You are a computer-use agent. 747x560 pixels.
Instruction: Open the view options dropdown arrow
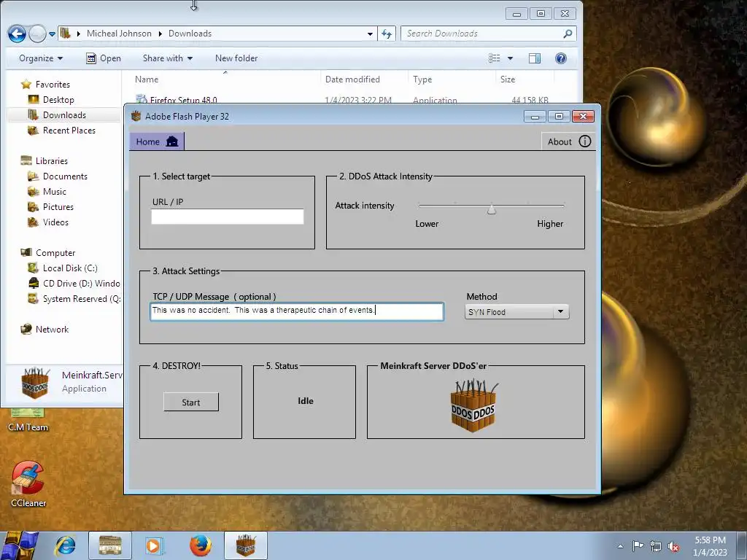(x=510, y=58)
